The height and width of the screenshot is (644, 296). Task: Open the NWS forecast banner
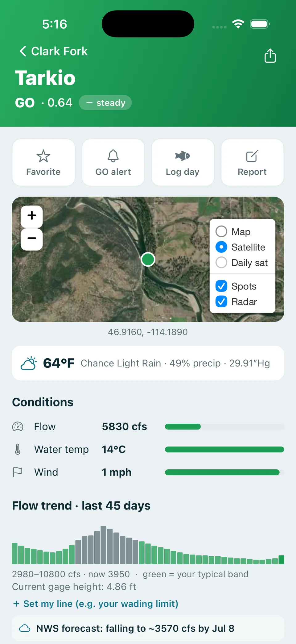coord(148,628)
